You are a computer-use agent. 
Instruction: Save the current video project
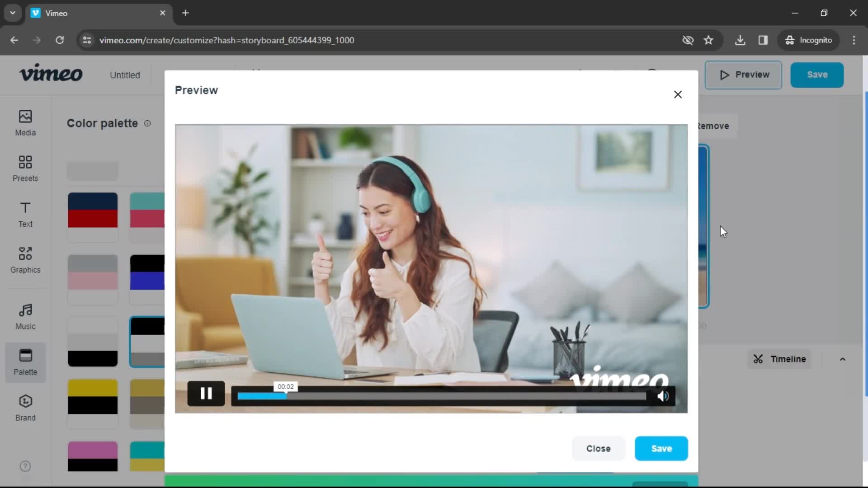660,448
